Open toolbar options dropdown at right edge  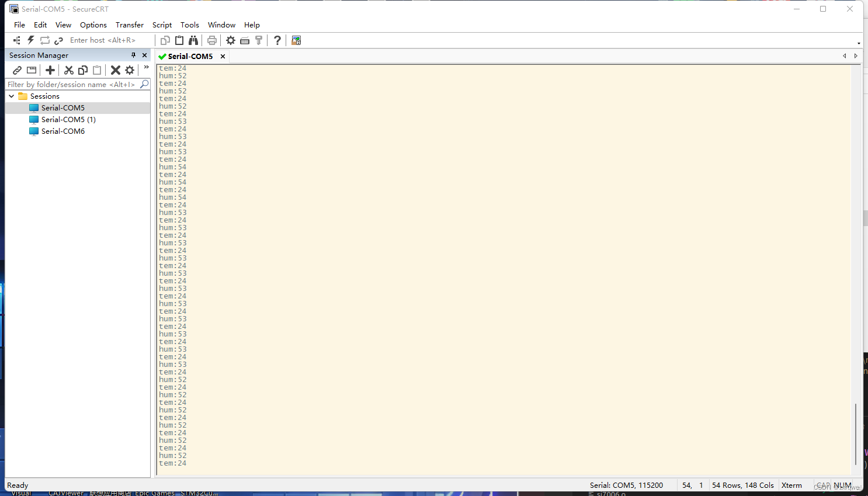pos(859,43)
